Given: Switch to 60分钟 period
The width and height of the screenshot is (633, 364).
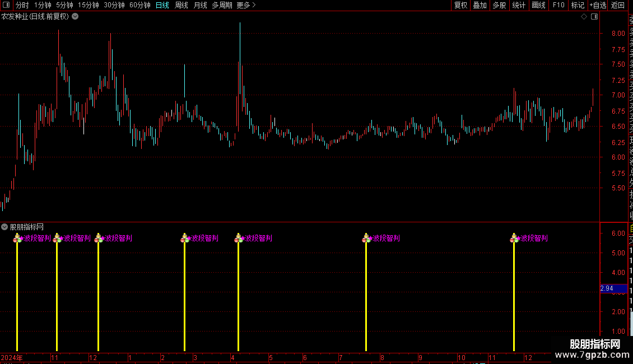Looking at the screenshot, I should pos(140,5).
